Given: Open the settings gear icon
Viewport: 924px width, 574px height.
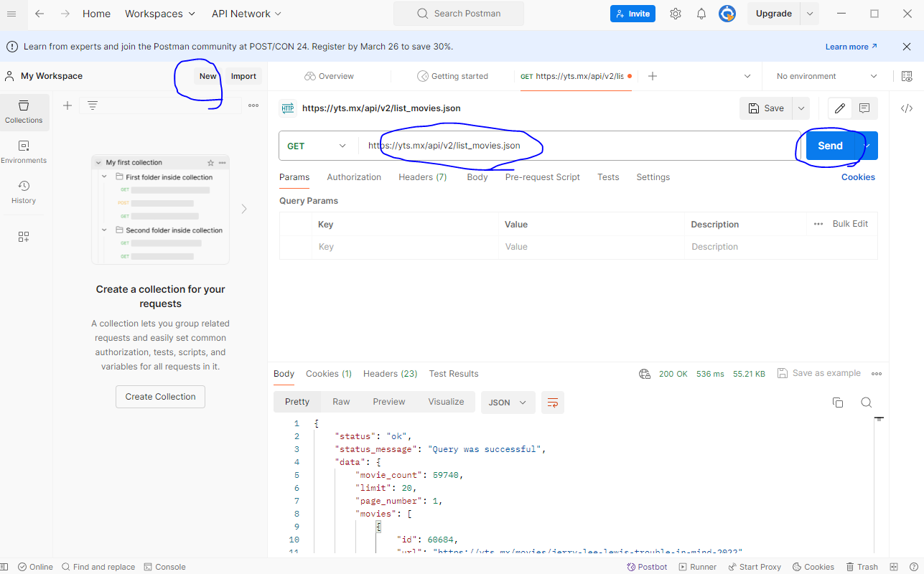Looking at the screenshot, I should click(x=676, y=14).
